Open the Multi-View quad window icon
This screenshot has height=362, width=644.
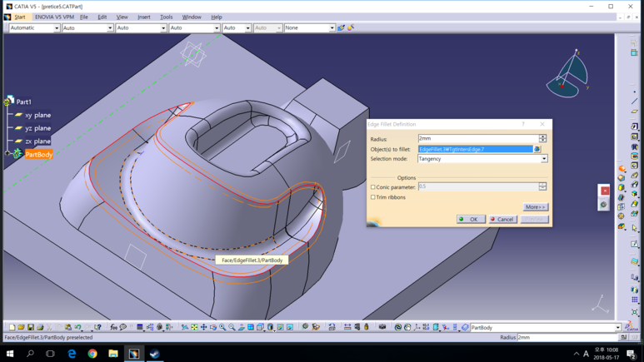pyautogui.click(x=251, y=327)
